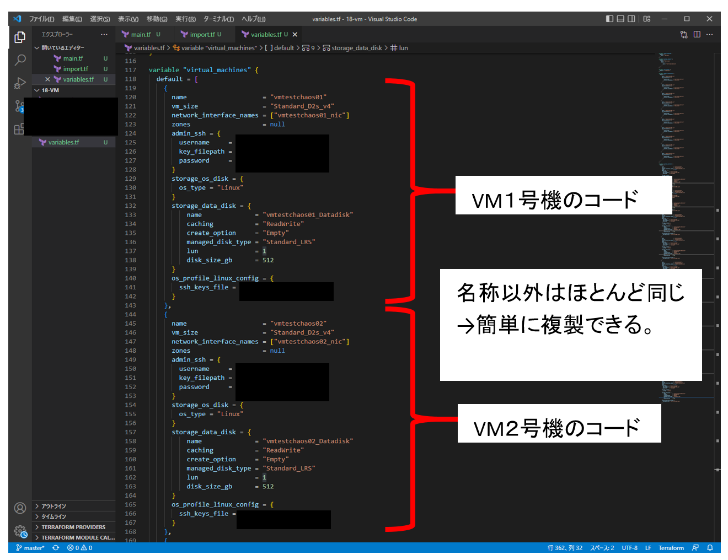
Task: Open notifications bell in status bar
Action: click(x=710, y=548)
